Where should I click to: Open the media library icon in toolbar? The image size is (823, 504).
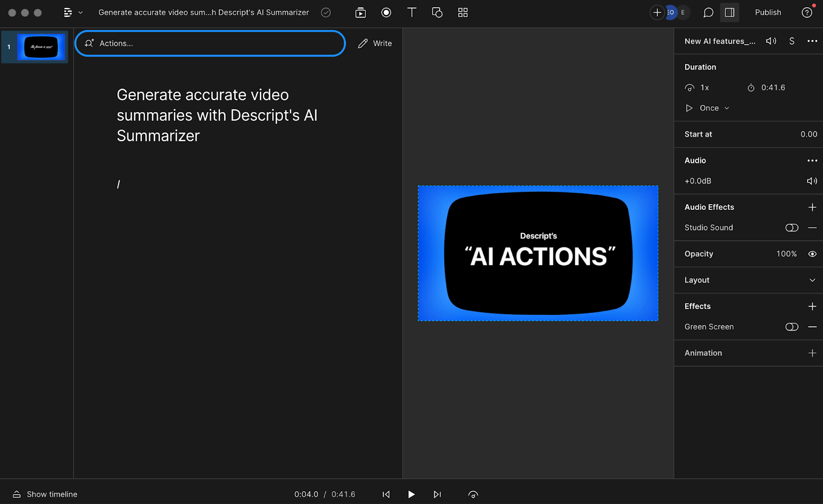coord(361,12)
